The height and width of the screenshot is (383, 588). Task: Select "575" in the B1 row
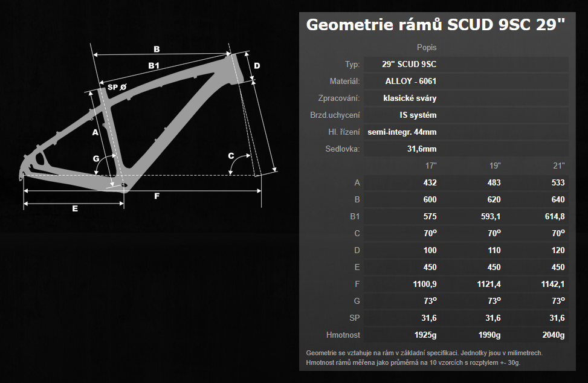pyautogui.click(x=430, y=216)
